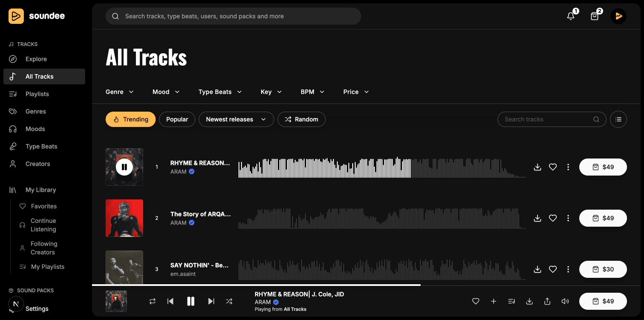This screenshot has width=644, height=320.
Task: Pause playback from the player bar
Action: tap(190, 301)
